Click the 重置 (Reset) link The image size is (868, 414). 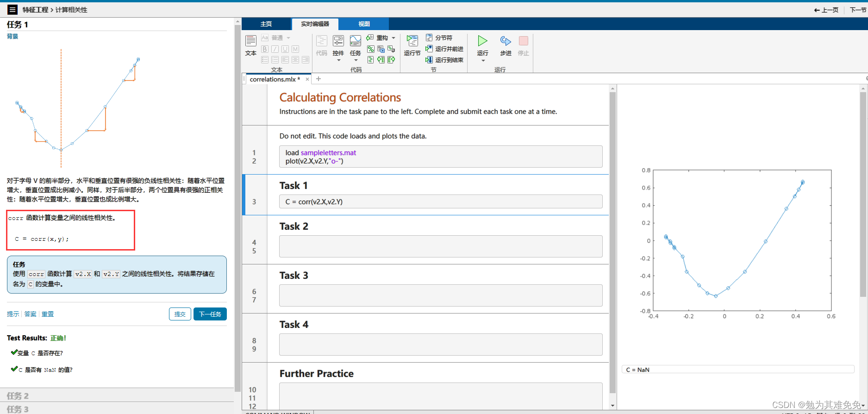[x=48, y=314]
